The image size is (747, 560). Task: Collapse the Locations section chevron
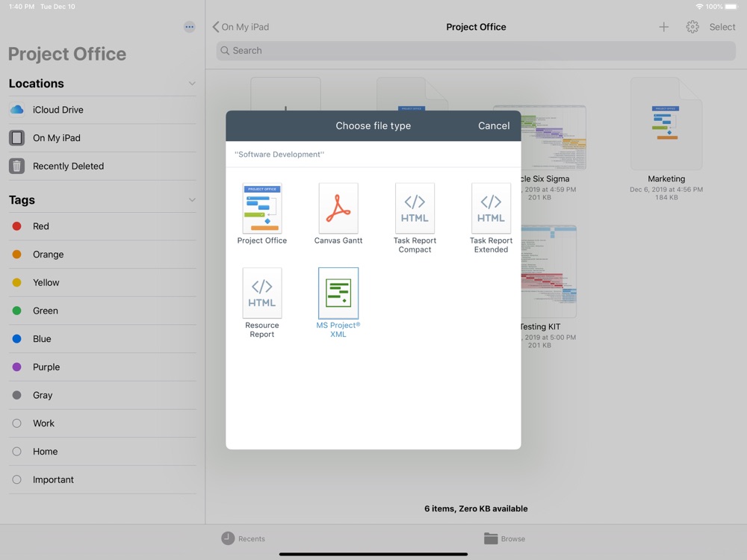click(x=192, y=84)
